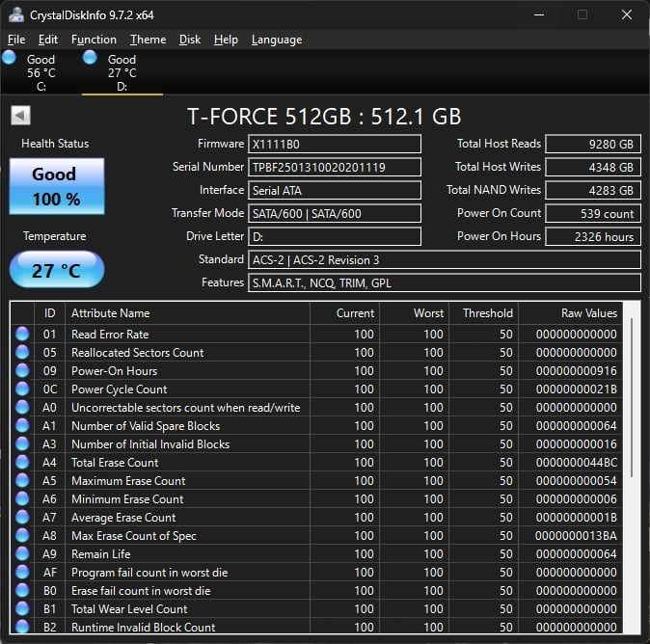Click status orb of Power-On Hours row
Screen dimensions: 650x644
point(22,370)
